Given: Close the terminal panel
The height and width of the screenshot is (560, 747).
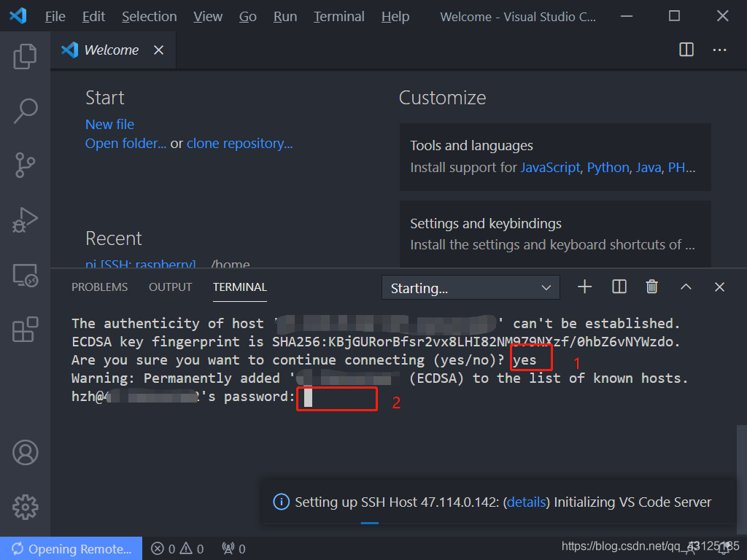Looking at the screenshot, I should [x=719, y=287].
